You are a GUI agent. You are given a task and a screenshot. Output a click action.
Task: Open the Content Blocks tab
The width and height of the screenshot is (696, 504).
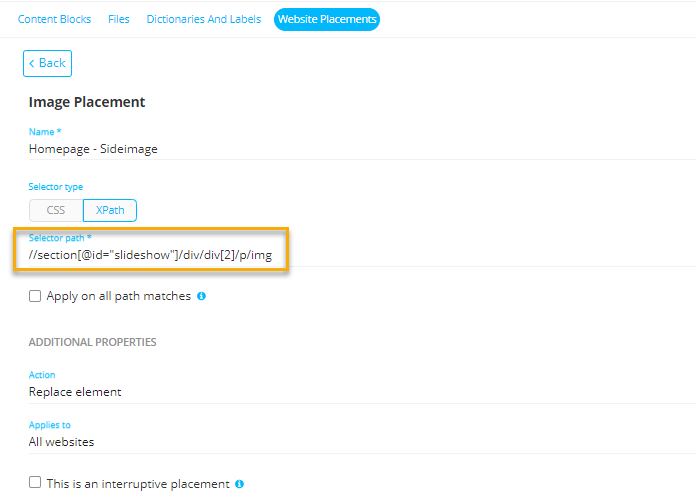54,19
